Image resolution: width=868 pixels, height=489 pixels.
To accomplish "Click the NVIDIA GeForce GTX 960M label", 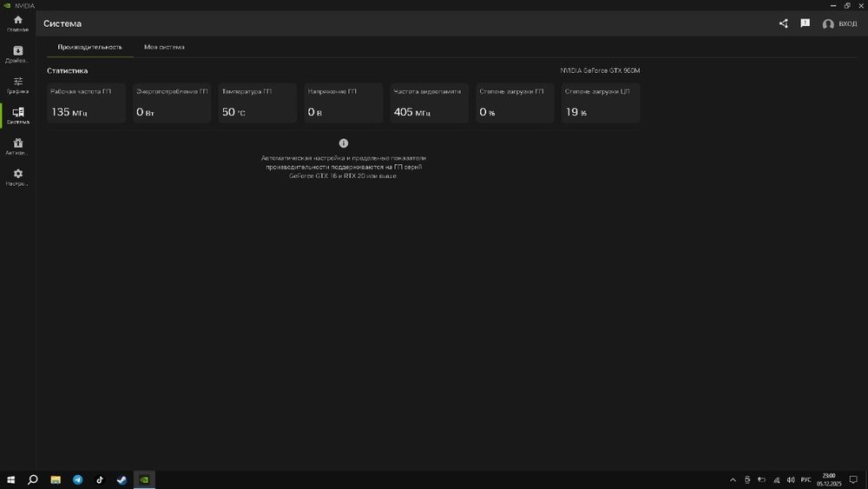I will [600, 71].
